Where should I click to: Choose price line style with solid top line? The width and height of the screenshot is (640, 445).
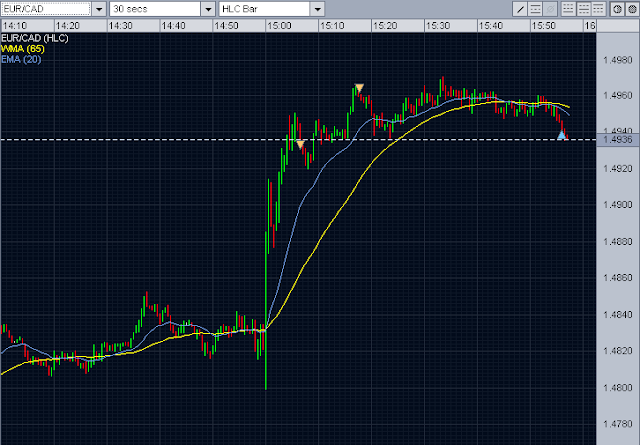598,9
